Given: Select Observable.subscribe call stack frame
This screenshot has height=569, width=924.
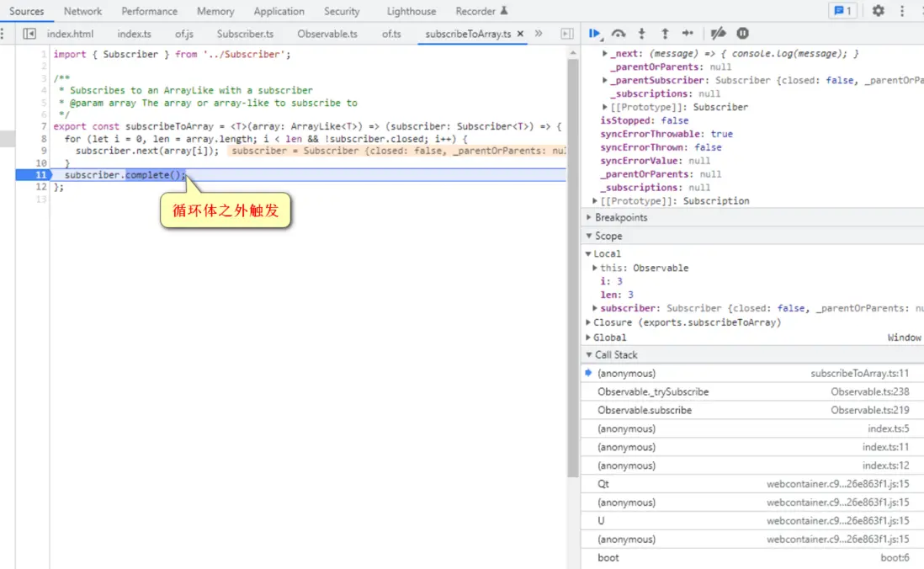Looking at the screenshot, I should pyautogui.click(x=645, y=410).
